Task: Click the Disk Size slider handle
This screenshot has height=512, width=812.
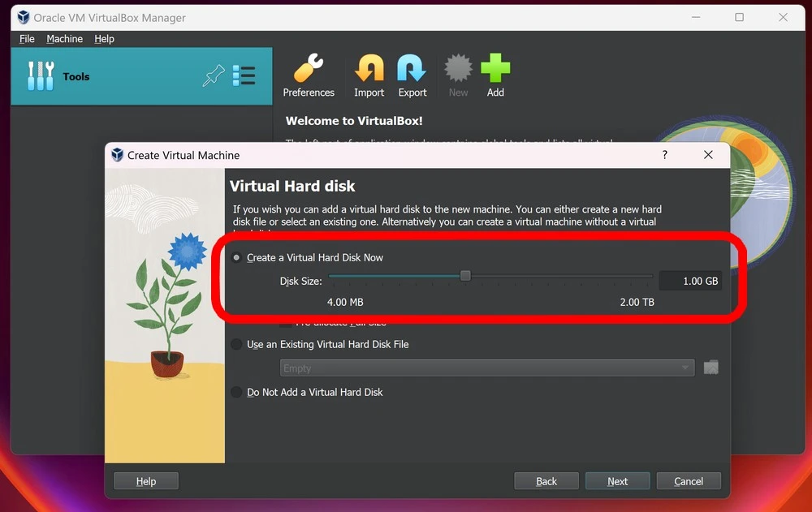Action: 465,275
